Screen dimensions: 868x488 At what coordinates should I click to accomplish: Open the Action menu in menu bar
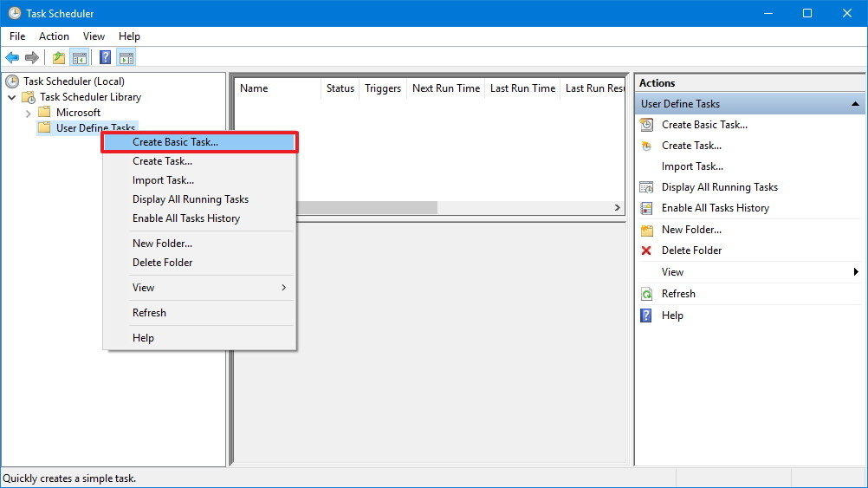(x=54, y=36)
